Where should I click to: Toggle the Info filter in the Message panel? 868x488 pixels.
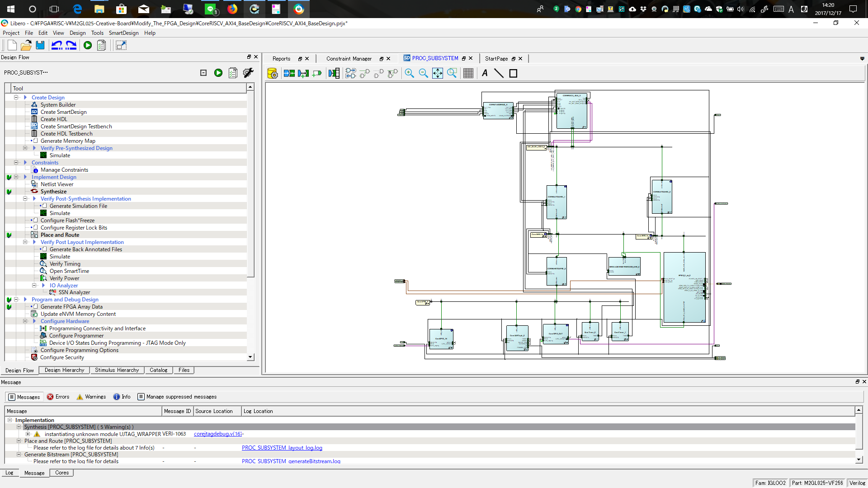tap(121, 397)
